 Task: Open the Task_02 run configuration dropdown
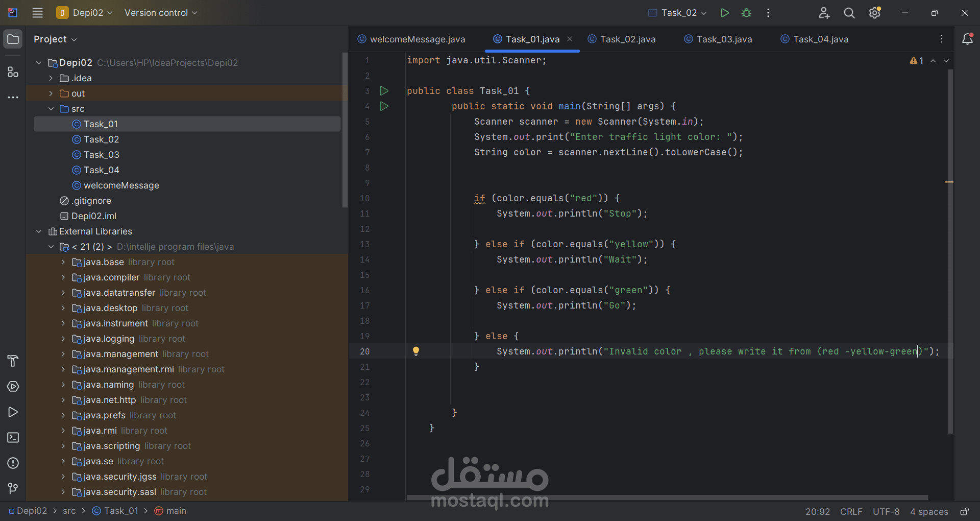coord(678,13)
